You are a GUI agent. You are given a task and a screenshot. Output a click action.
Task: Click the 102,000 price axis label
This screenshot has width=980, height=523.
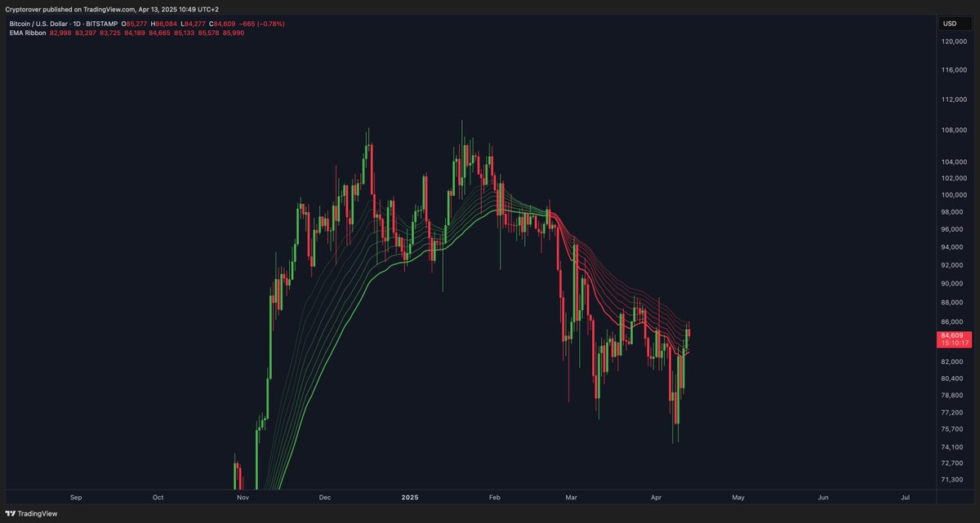coord(955,179)
